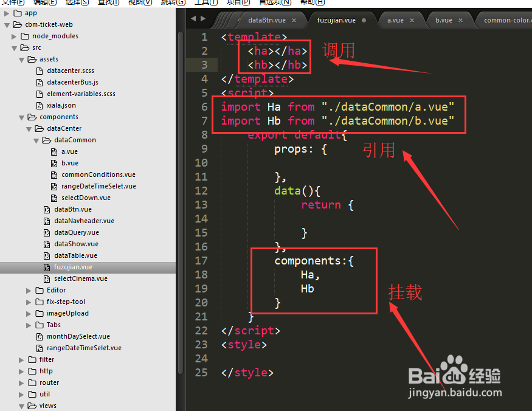Close the b.vue tab
This screenshot has width=532, height=411.
(460, 20)
